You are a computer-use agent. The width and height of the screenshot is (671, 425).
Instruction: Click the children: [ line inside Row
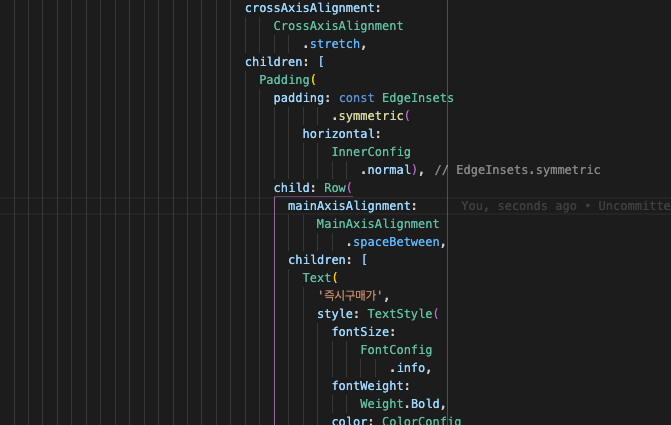pos(327,259)
